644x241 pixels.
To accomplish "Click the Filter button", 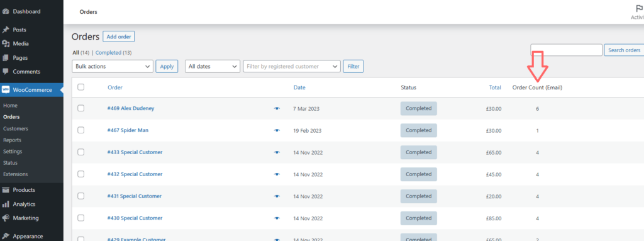I will pyautogui.click(x=353, y=66).
